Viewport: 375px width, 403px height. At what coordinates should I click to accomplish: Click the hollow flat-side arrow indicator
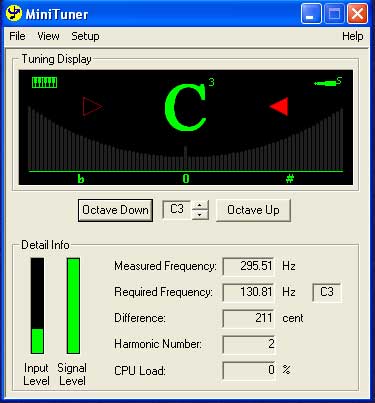92,107
